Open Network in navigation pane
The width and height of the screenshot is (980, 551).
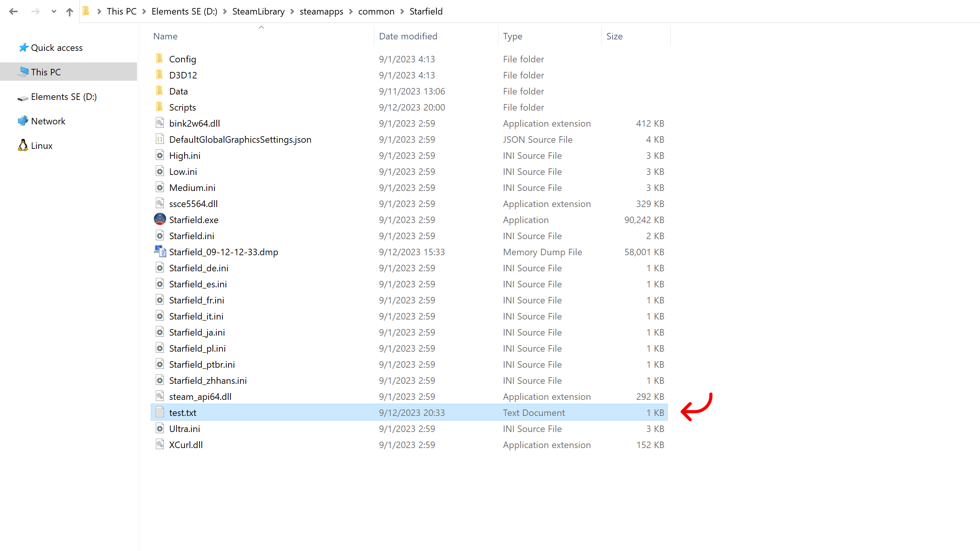click(48, 121)
